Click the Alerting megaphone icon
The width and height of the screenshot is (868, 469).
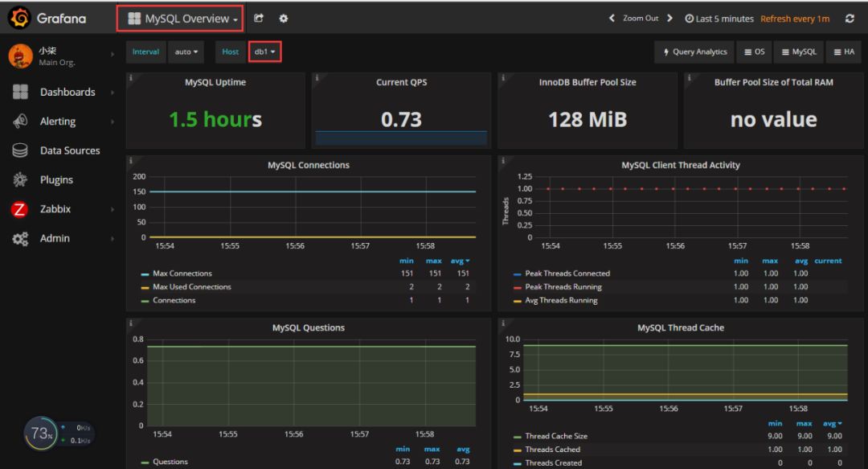pos(20,121)
